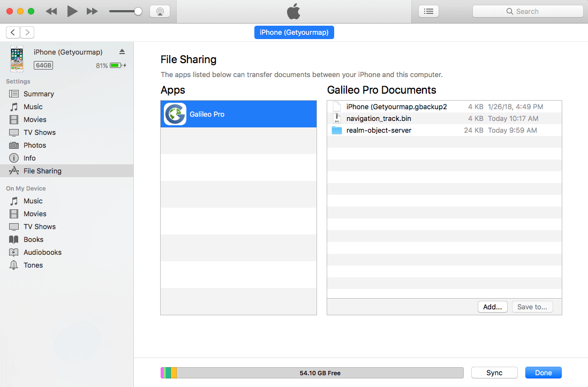
Task: Open the Summary settings section
Action: point(39,94)
